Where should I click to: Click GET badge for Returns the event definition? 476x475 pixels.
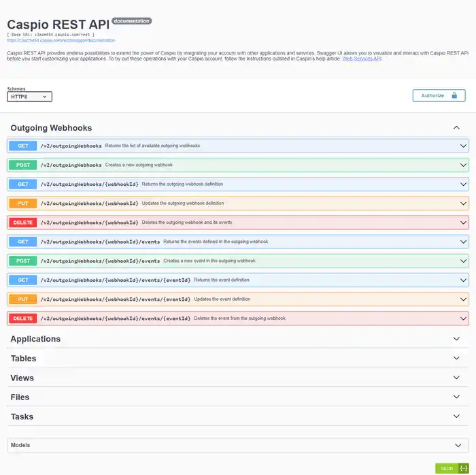(22, 280)
